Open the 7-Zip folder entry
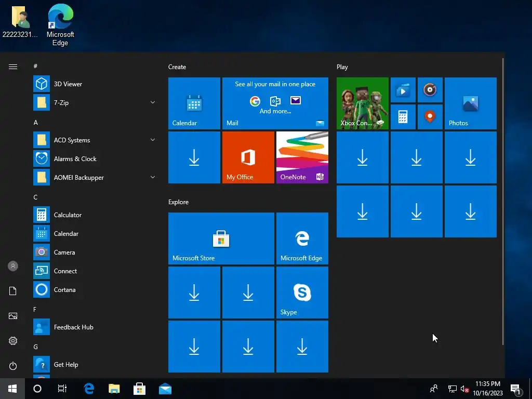The height and width of the screenshot is (399, 532). (95, 102)
